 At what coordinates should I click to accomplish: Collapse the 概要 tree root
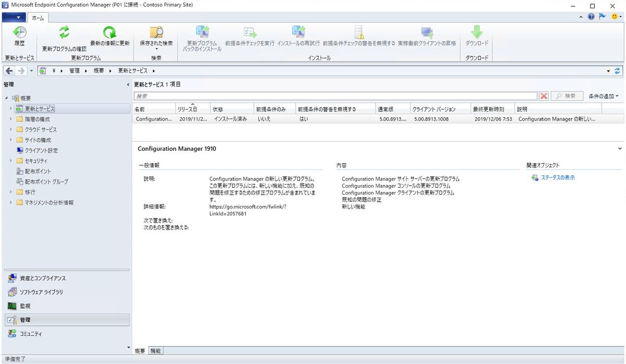pyautogui.click(x=7, y=98)
